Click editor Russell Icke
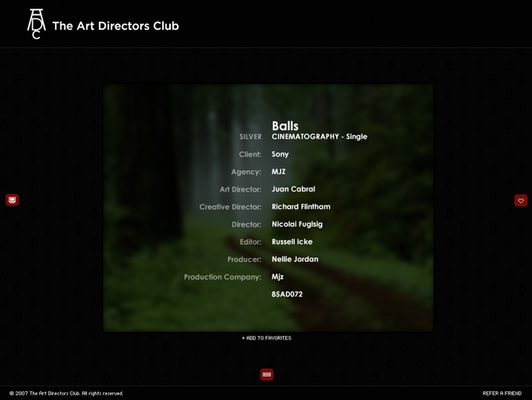Screen dimensions: 532x400 292,242
